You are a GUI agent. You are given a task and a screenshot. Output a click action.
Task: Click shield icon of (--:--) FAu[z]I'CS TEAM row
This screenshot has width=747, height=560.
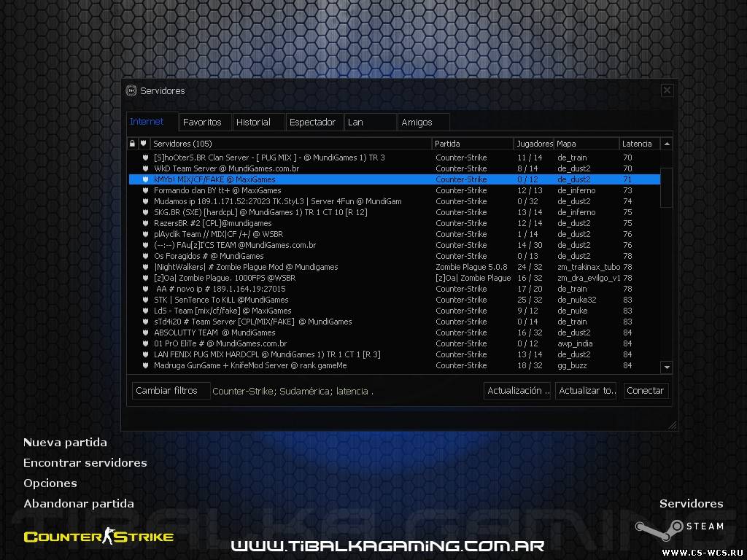[x=146, y=245]
